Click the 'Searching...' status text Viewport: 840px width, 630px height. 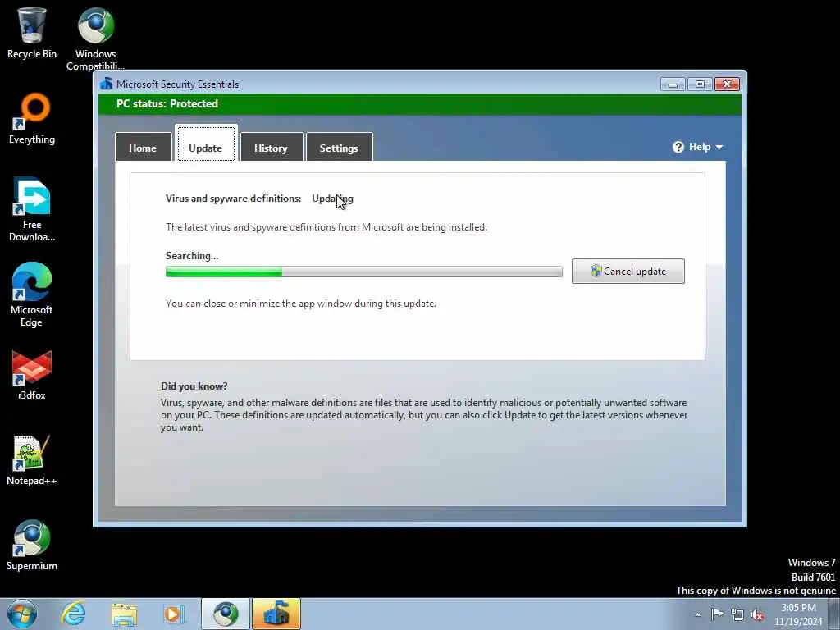[192, 256]
